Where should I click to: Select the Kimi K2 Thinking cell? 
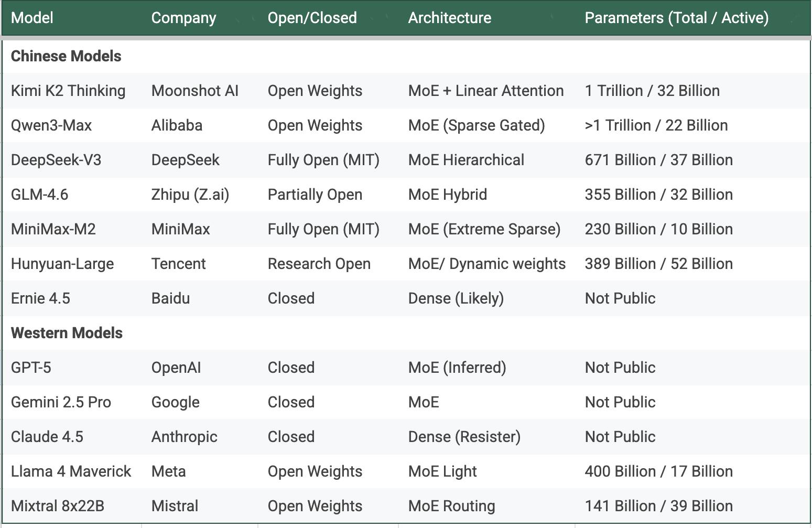[x=68, y=91]
